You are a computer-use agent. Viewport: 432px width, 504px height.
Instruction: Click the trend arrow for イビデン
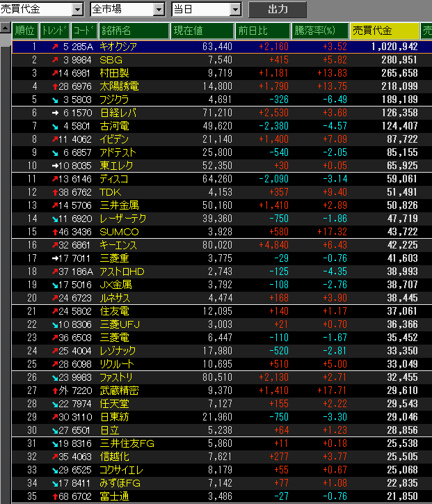55,139
